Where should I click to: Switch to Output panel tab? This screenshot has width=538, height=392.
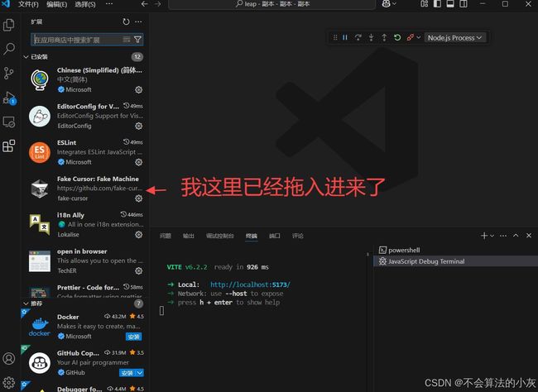tap(189, 236)
